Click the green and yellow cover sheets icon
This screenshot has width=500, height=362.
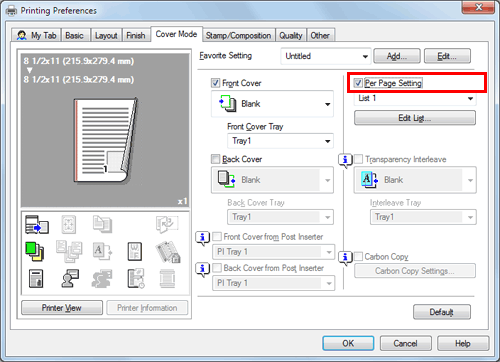[x=35, y=252]
